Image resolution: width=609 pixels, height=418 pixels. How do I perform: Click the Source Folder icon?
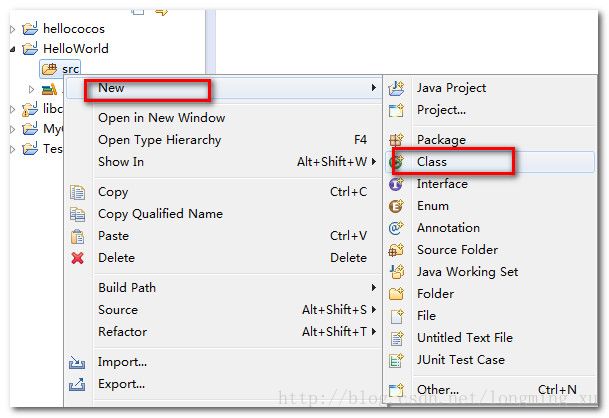[x=396, y=250]
